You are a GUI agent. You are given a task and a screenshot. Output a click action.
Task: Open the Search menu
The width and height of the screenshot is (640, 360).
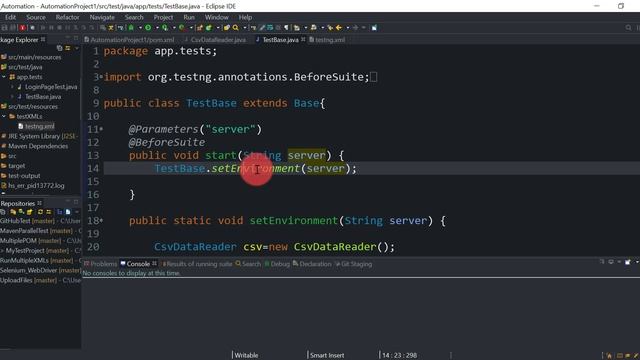point(134,17)
